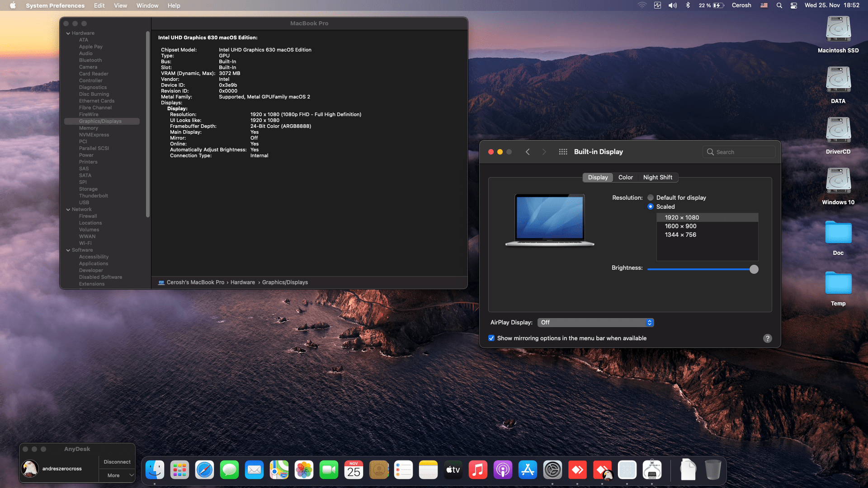Image resolution: width=868 pixels, height=488 pixels.
Task: Switch to the Night Shift tab
Action: point(658,177)
